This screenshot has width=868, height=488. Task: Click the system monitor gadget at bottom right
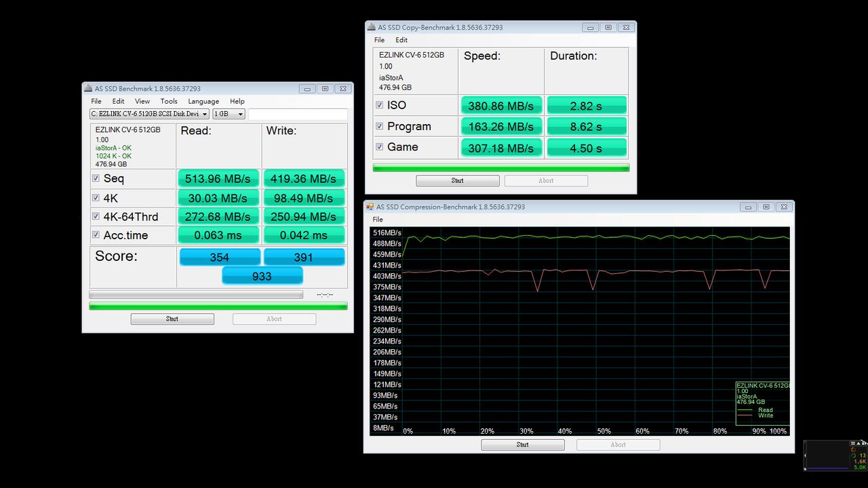coord(835,455)
